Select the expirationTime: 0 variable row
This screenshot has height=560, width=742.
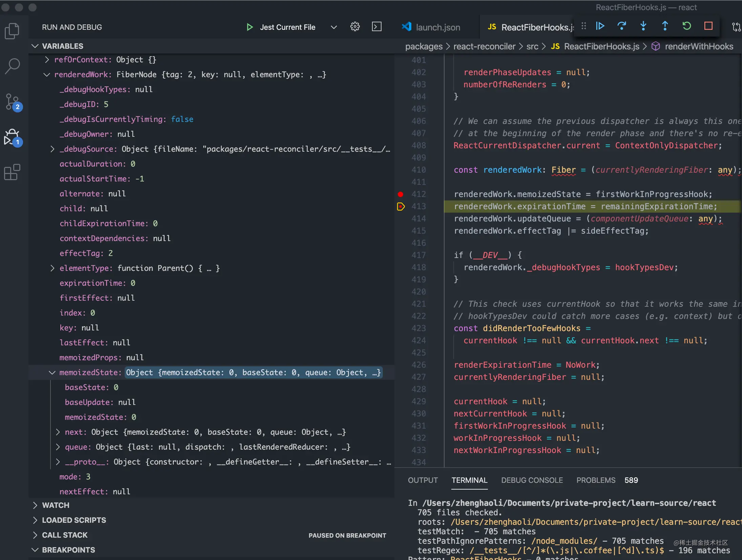tap(211, 283)
